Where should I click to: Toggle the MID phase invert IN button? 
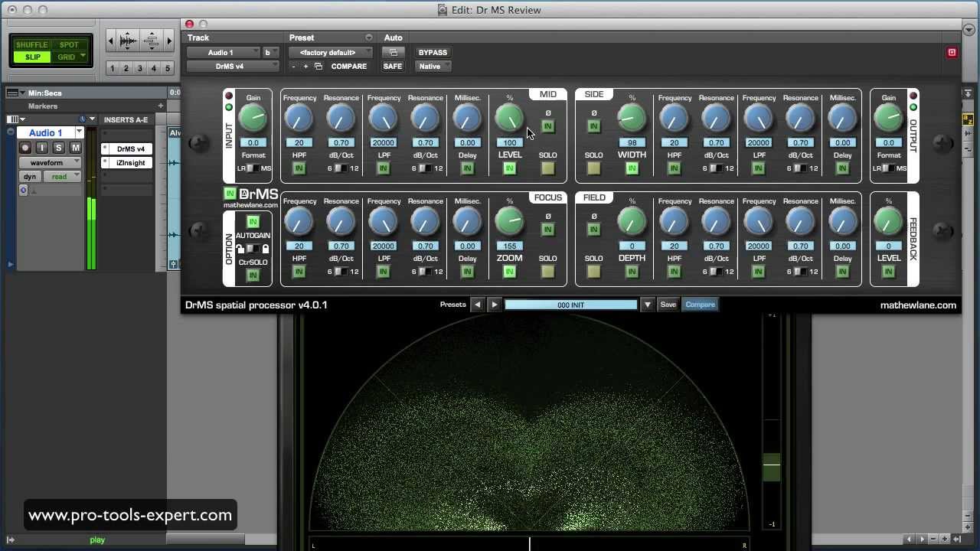pyautogui.click(x=547, y=126)
